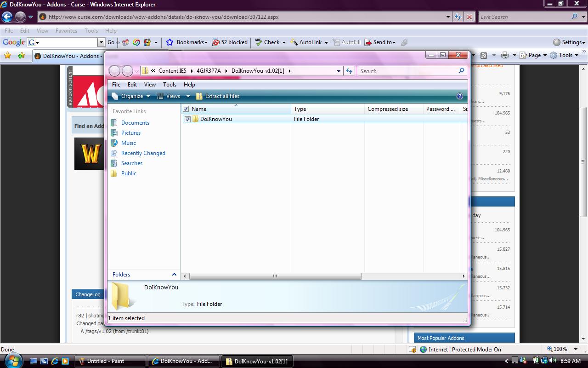Click the Live Search box
Image resolution: width=588 pixels, height=368 pixels.
click(x=524, y=17)
